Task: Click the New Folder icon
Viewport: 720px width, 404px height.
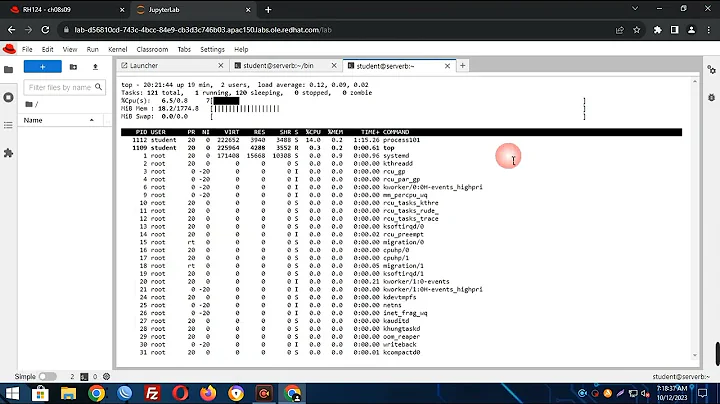Action: pos(73,67)
